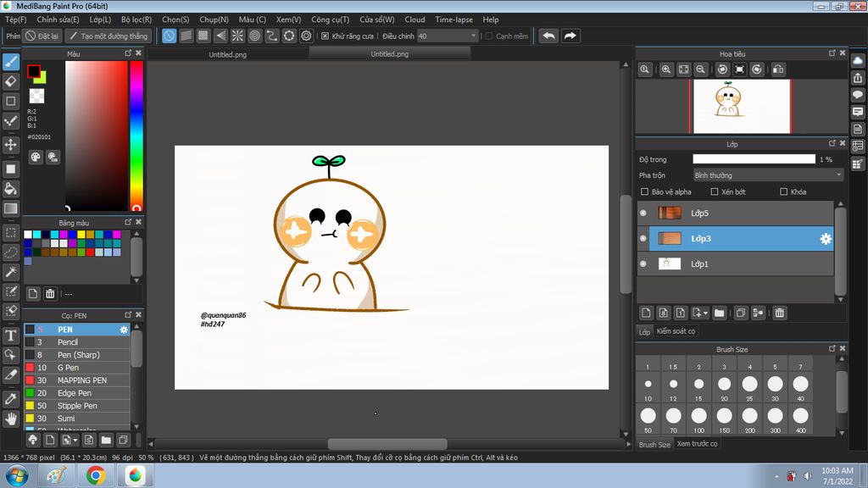Select the Brush tool in left toolbar
The image size is (868, 488).
point(11,61)
